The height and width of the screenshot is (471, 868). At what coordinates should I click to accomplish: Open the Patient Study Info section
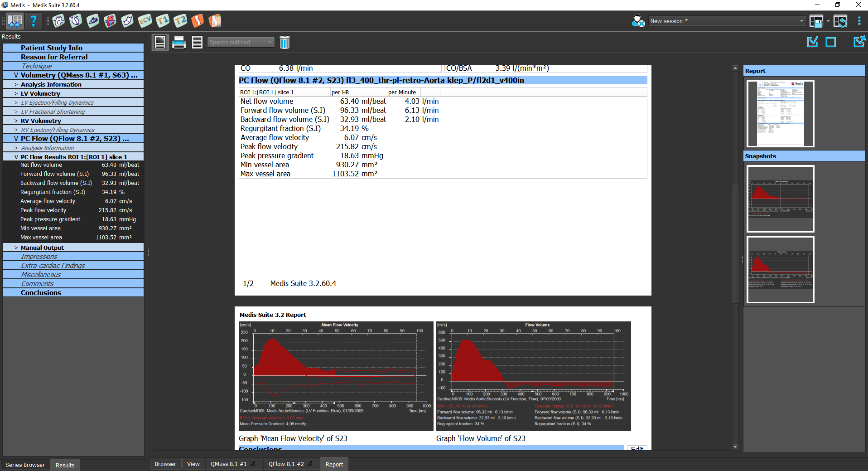pos(51,48)
